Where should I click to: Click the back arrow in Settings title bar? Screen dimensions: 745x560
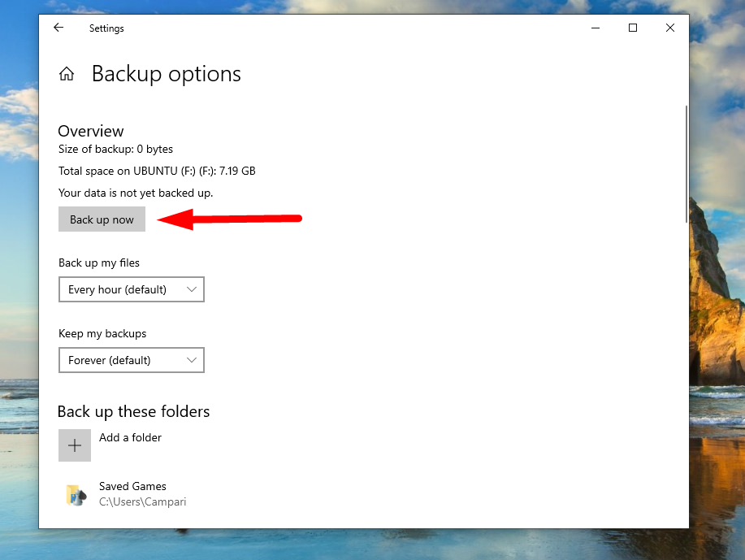coord(58,28)
